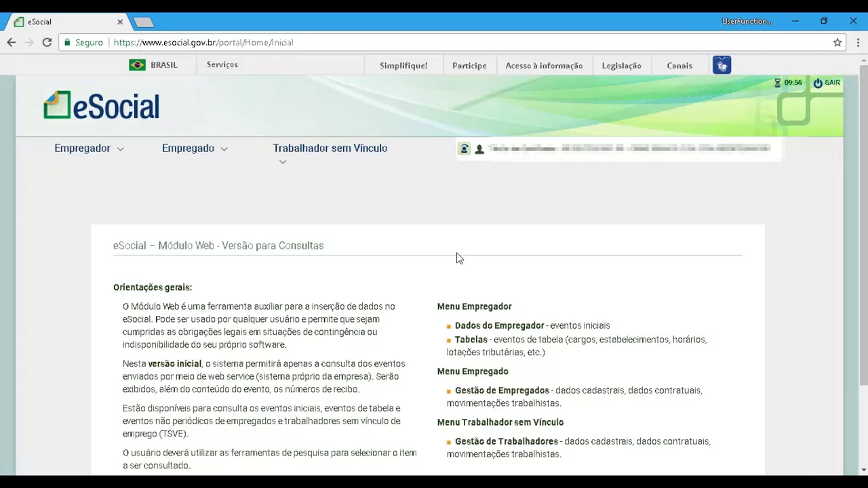Click 'Gestão de Empregados' text

[502, 390]
